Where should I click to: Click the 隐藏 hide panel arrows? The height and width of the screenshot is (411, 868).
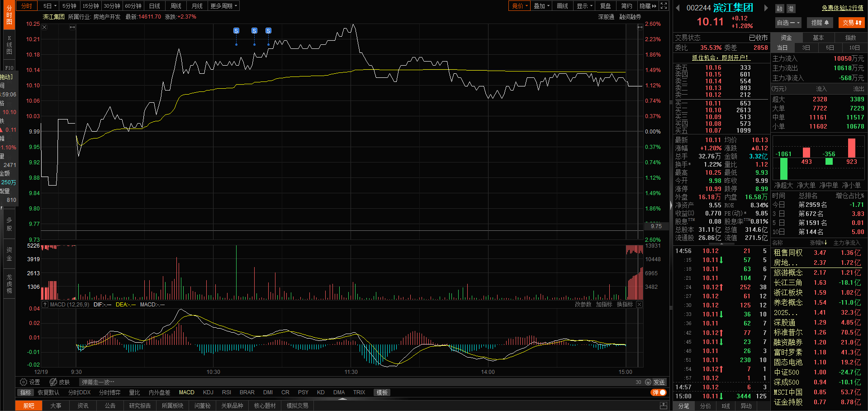[x=648, y=6]
